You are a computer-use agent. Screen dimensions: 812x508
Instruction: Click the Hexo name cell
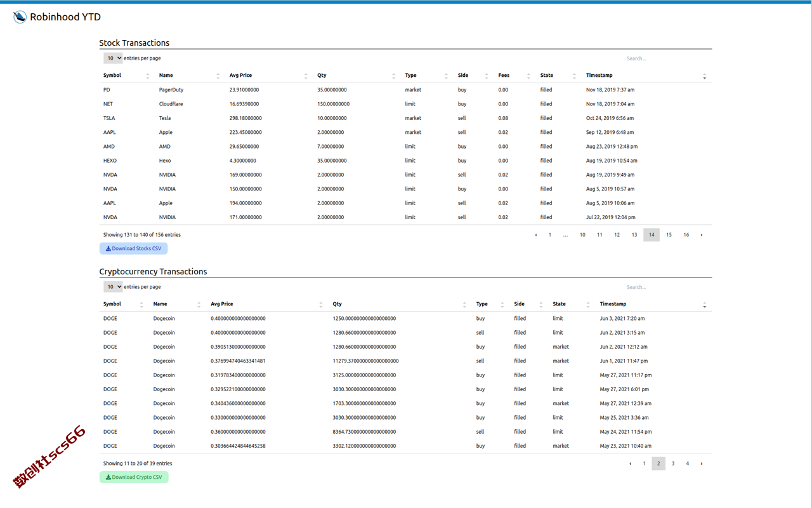click(x=165, y=161)
